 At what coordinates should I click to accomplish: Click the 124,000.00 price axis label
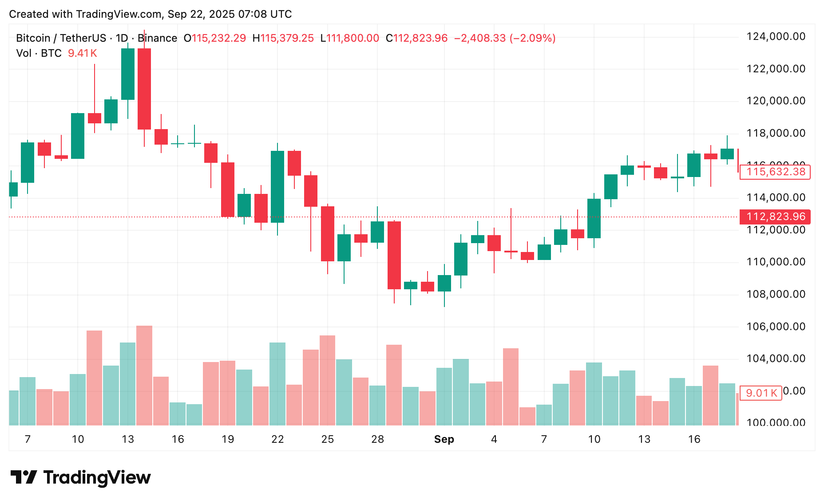pos(776,36)
